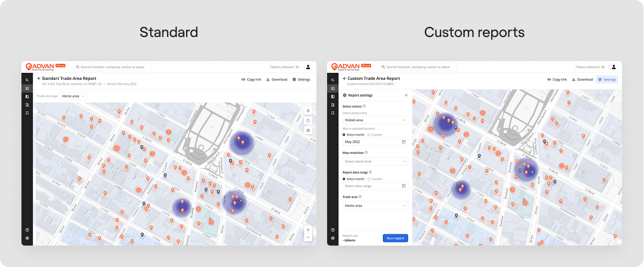
Task: Click the info icon next to Trade area heading
Action: click(359, 197)
